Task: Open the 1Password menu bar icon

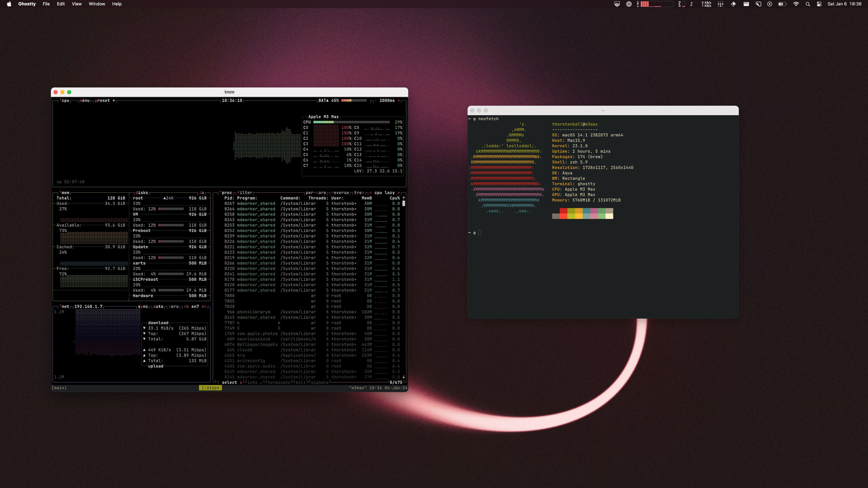Action: (x=629, y=4)
